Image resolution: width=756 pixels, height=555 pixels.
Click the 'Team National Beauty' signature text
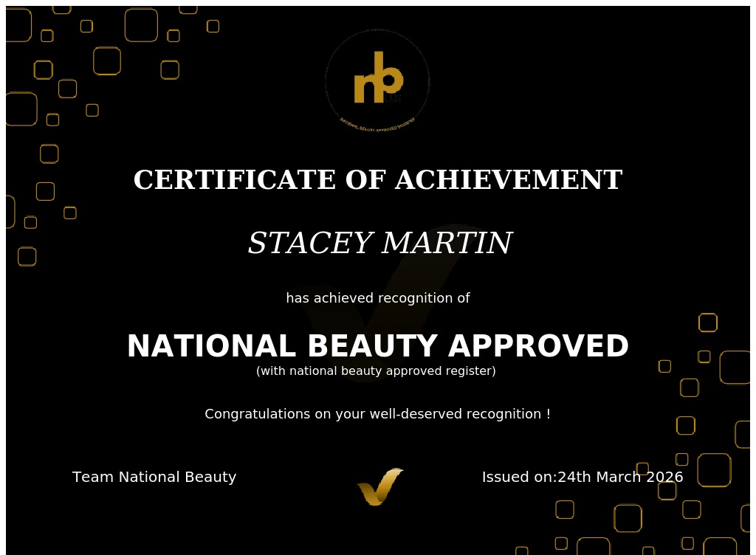click(154, 478)
